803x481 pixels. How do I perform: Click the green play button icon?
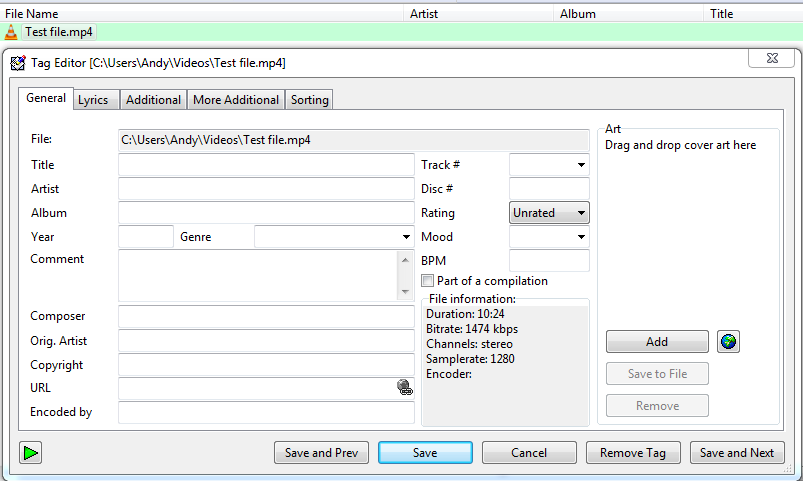[x=31, y=453]
